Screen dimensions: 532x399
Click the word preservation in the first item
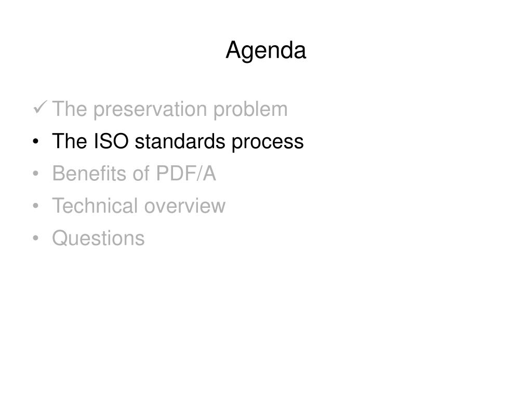(150, 110)
